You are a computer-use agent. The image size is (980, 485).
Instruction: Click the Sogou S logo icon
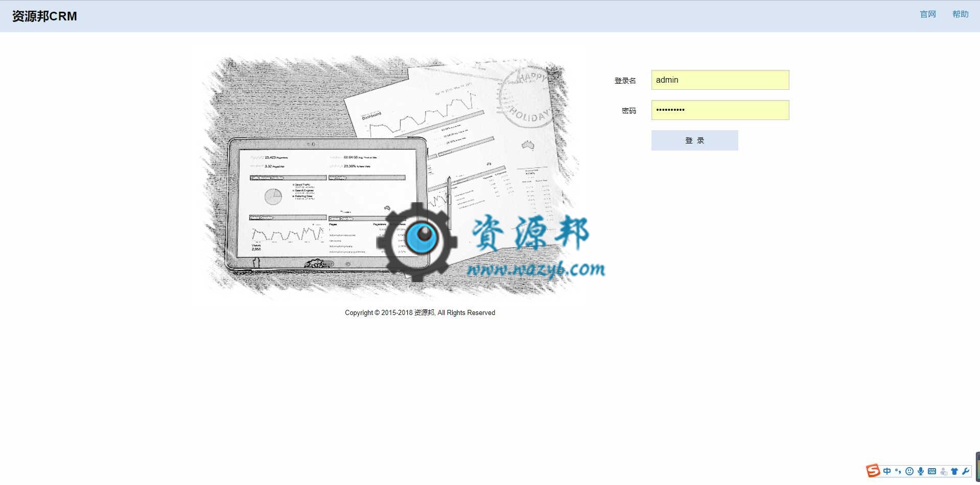point(873,471)
